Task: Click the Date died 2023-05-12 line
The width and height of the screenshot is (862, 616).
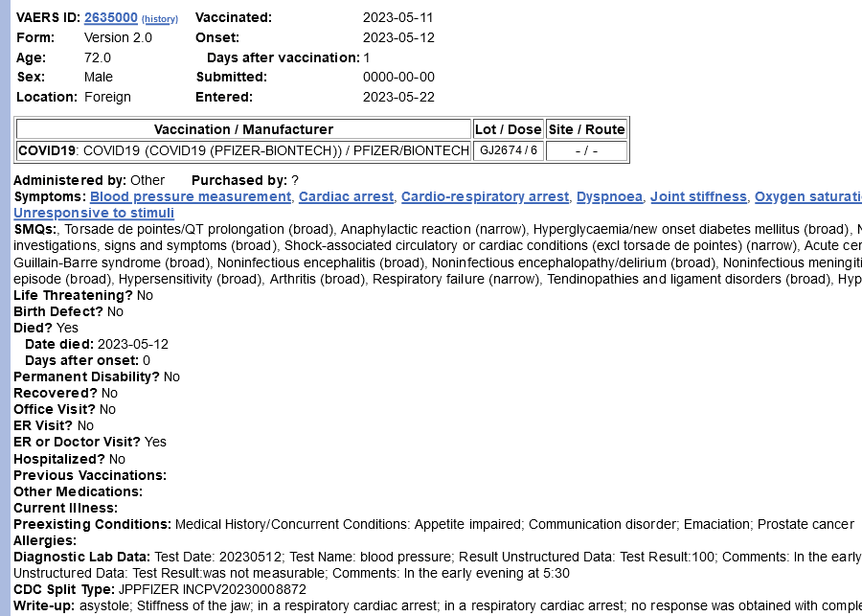Action: (97, 344)
